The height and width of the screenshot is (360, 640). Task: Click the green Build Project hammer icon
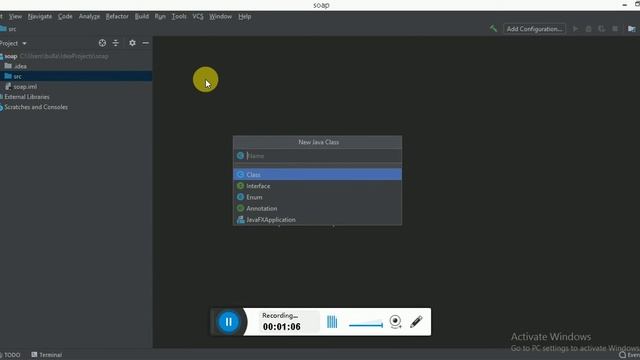(493, 29)
